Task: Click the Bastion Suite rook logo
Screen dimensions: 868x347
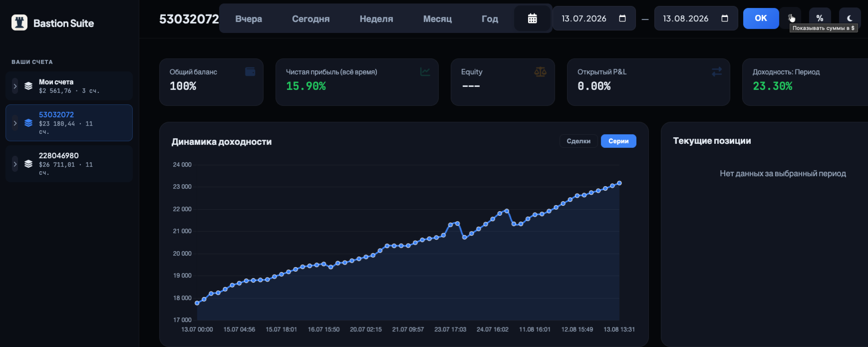Action: click(x=19, y=22)
